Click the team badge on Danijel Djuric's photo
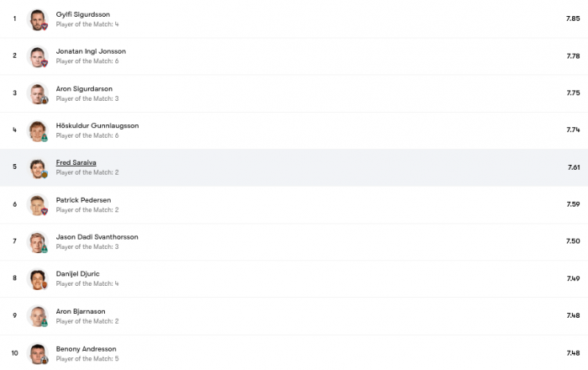Screen dimensions: 588x370 [x=45, y=286]
